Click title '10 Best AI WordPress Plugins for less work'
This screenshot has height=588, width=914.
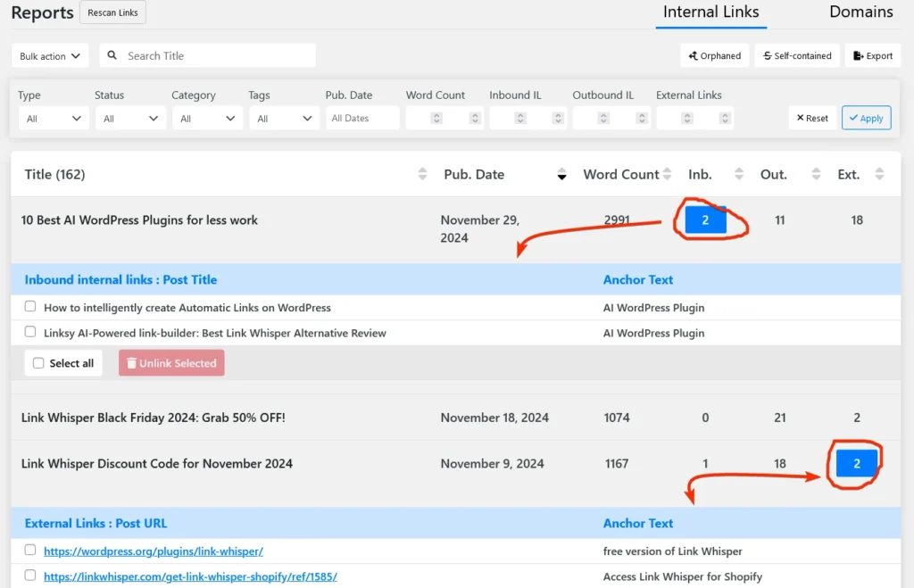tap(139, 220)
